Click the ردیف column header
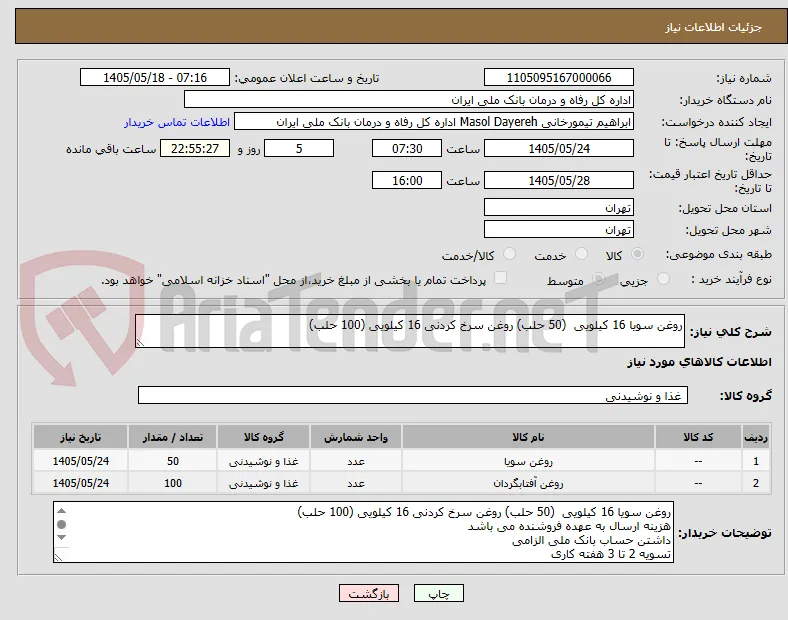The height and width of the screenshot is (620, 788). pyautogui.click(x=756, y=437)
